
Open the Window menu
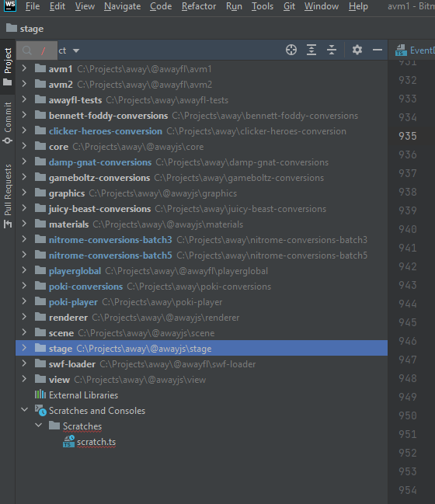click(x=321, y=6)
